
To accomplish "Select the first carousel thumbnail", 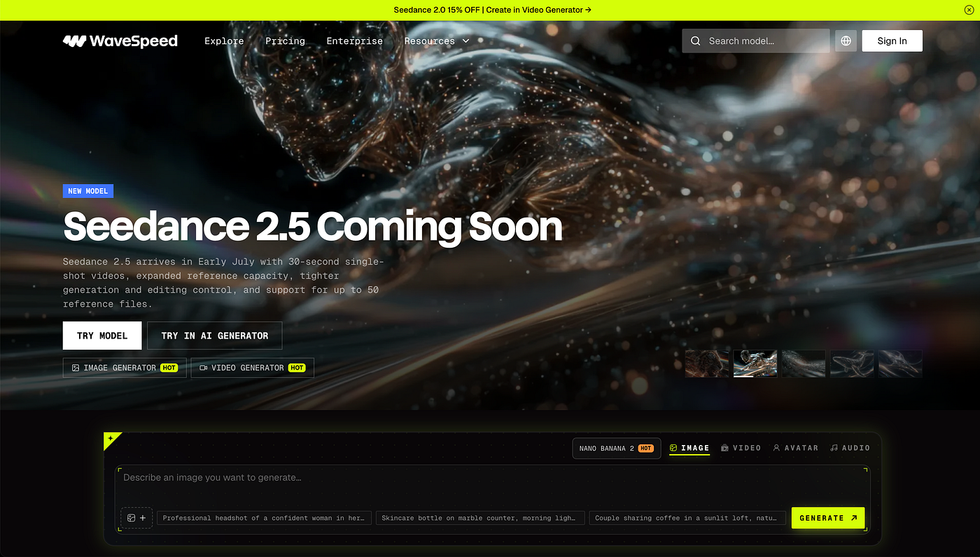I will point(707,364).
